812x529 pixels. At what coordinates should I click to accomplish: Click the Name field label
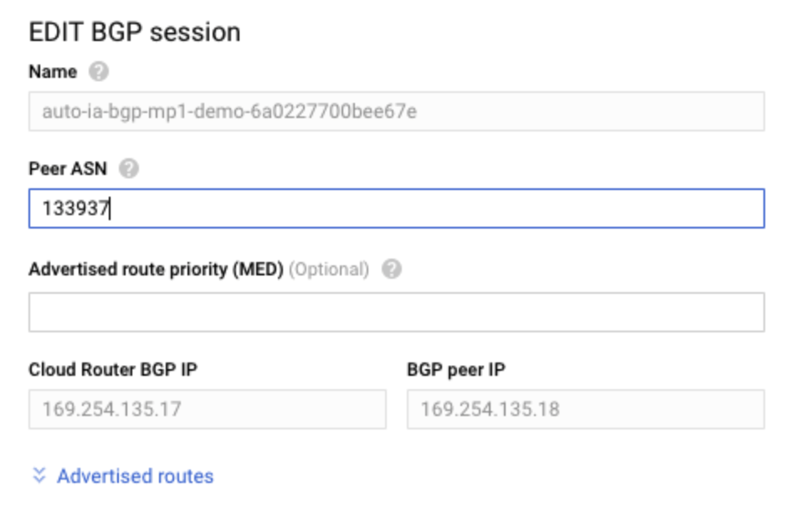pos(53,72)
